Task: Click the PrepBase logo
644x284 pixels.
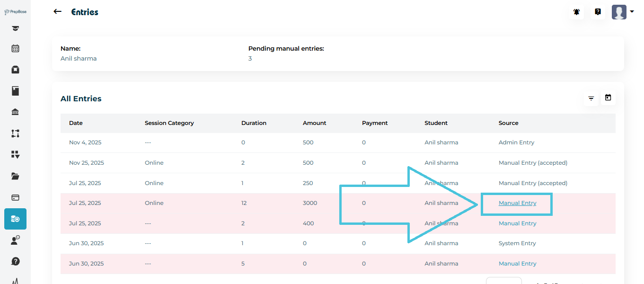Action: (x=15, y=12)
